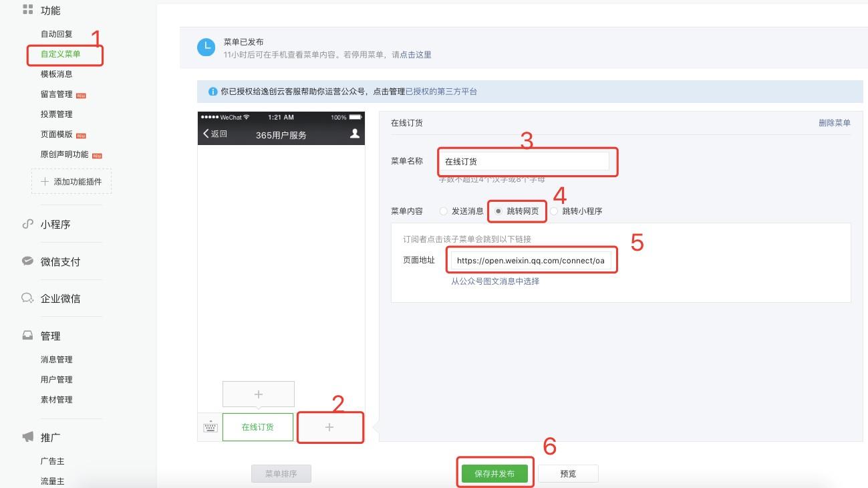Click the 小程序 icon in the sidebar

tap(27, 225)
